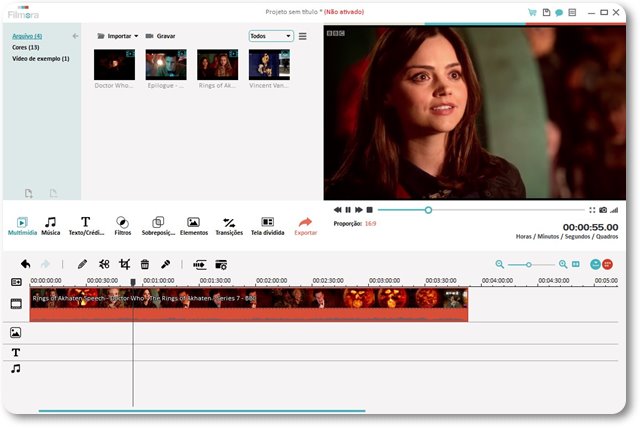
Task: Adjust the timeline zoom slider
Action: click(529, 265)
